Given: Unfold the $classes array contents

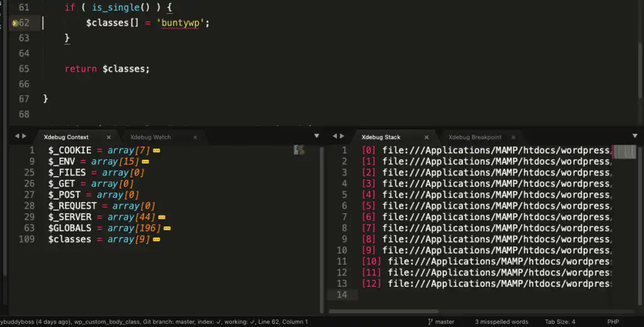Looking at the screenshot, I should pyautogui.click(x=156, y=240).
